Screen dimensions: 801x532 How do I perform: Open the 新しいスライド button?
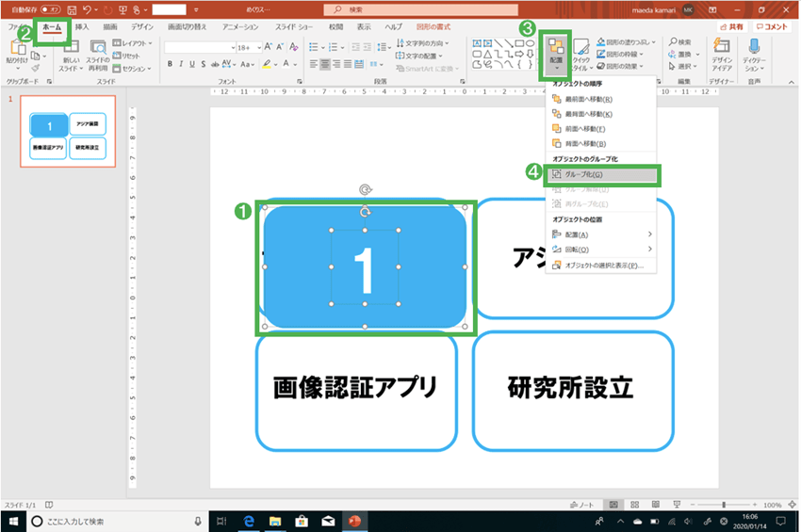point(71,56)
